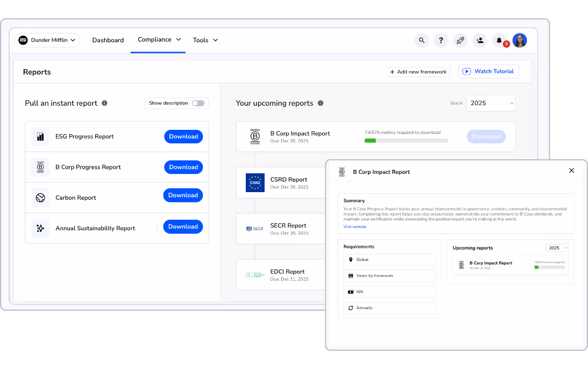Download the B Corp Progress Report
This screenshot has width=588, height=366.
183,167
